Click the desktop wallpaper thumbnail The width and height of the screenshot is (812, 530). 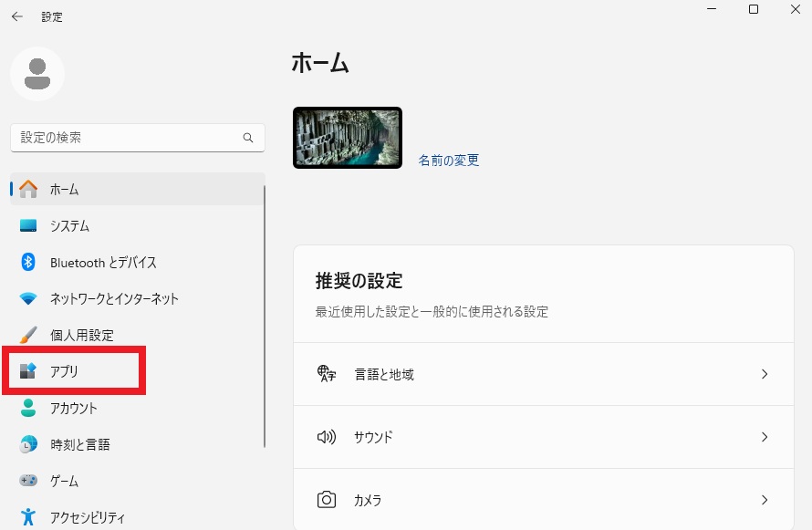(348, 138)
